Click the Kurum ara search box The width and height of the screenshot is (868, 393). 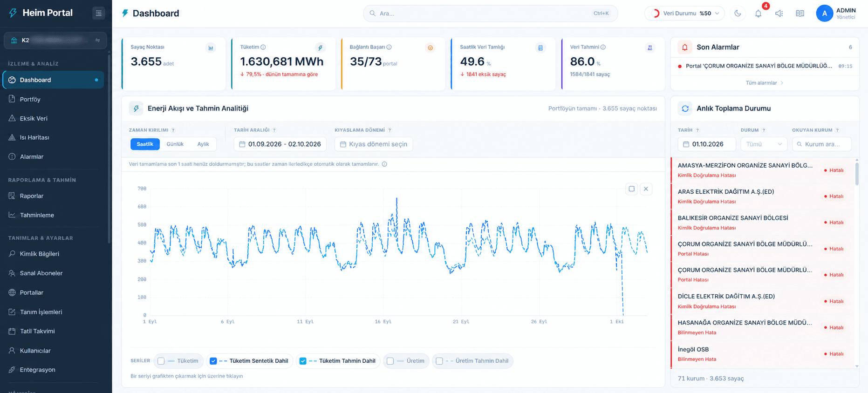coord(822,144)
